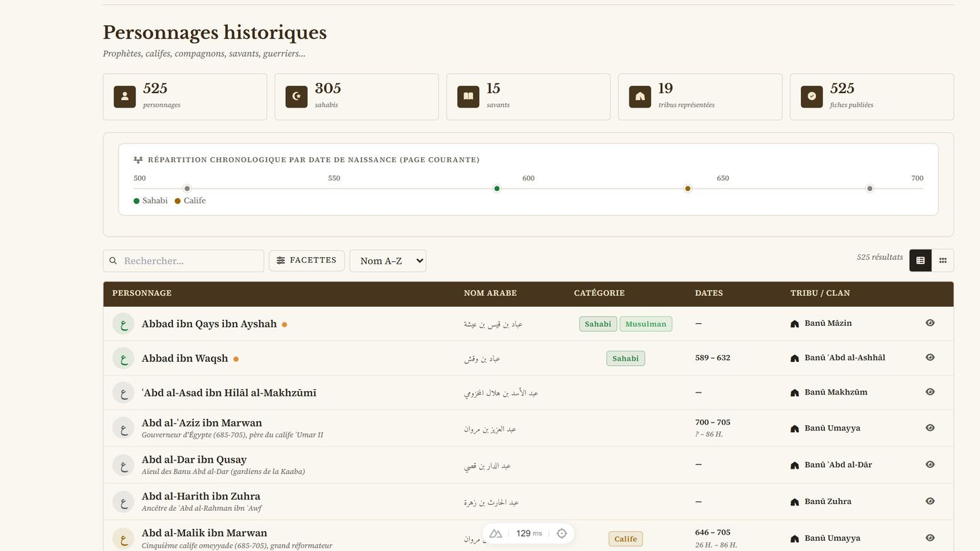Open the Abd al-Harith ibn Zuhra entry

(201, 497)
